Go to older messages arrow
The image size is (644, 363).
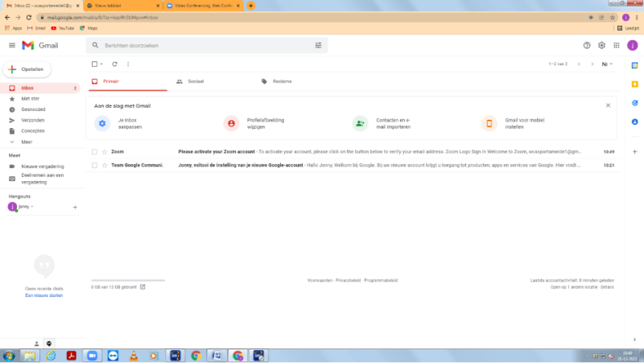click(592, 64)
